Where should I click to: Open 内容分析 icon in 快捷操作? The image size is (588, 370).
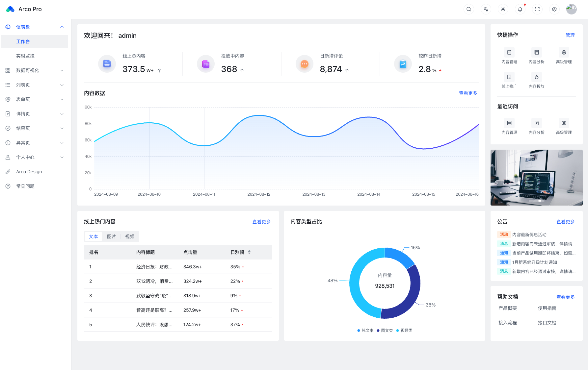point(537,52)
